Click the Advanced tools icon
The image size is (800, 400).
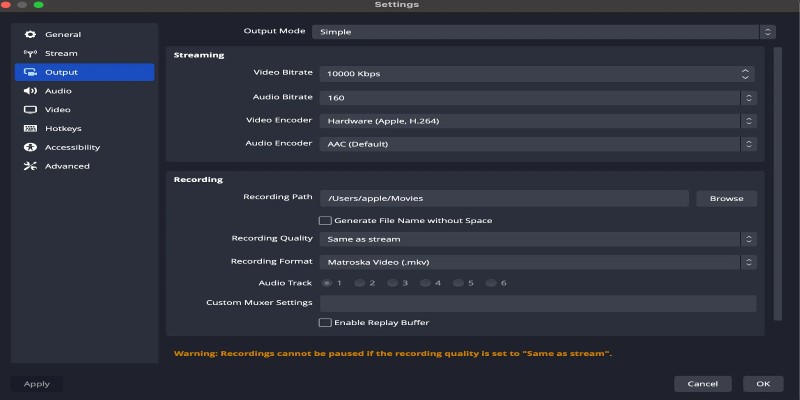click(x=30, y=166)
